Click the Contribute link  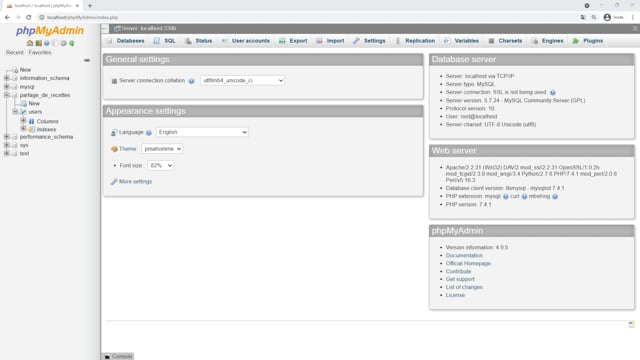tap(458, 271)
